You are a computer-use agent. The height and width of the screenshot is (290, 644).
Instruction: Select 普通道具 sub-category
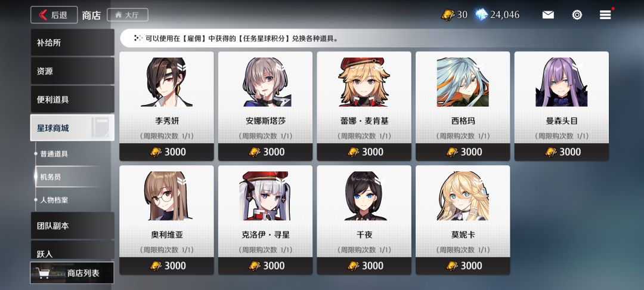[54, 153]
